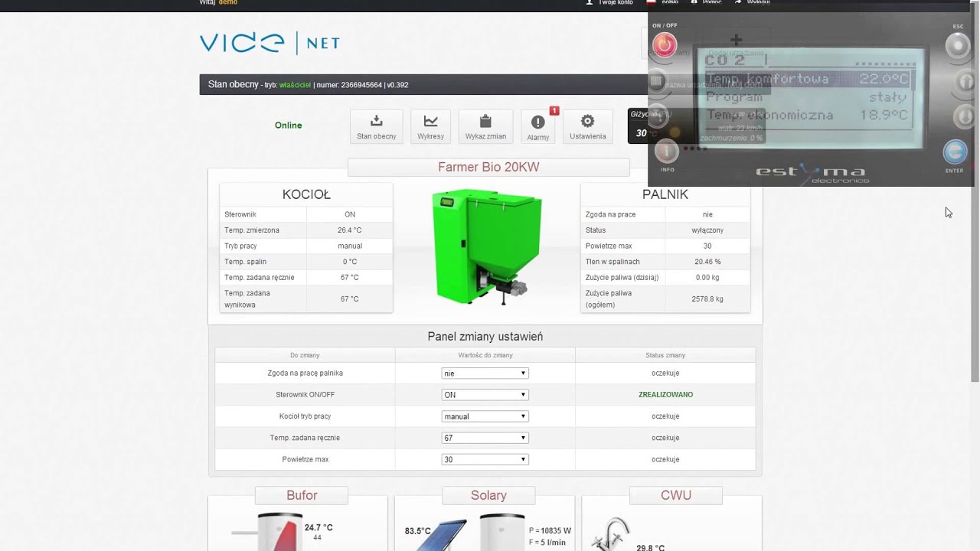Click the 83.5°C solar temperature reading
The height and width of the screenshot is (551, 980).
[418, 531]
